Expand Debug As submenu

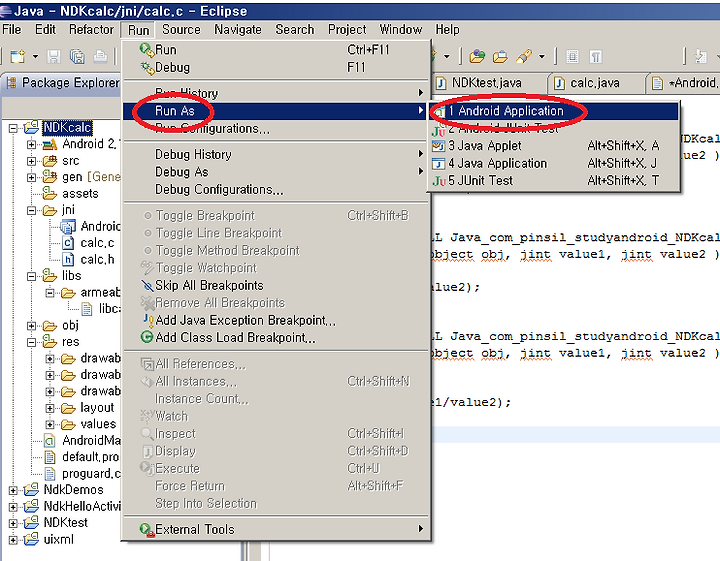click(x=277, y=172)
